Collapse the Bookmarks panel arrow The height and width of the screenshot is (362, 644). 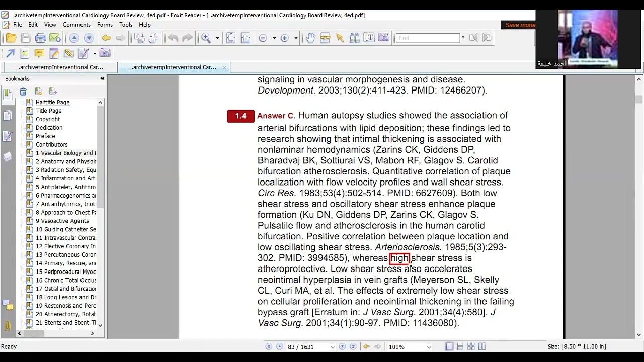coord(102,79)
